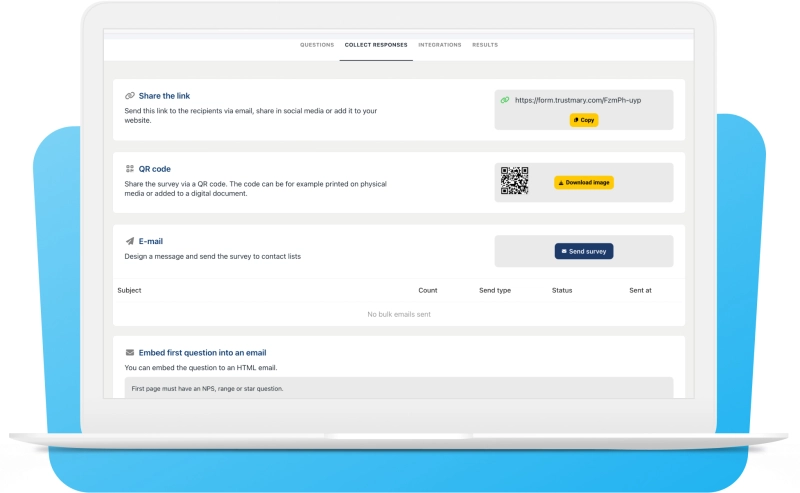Click the Sent at column header
800x493 pixels.
[640, 290]
